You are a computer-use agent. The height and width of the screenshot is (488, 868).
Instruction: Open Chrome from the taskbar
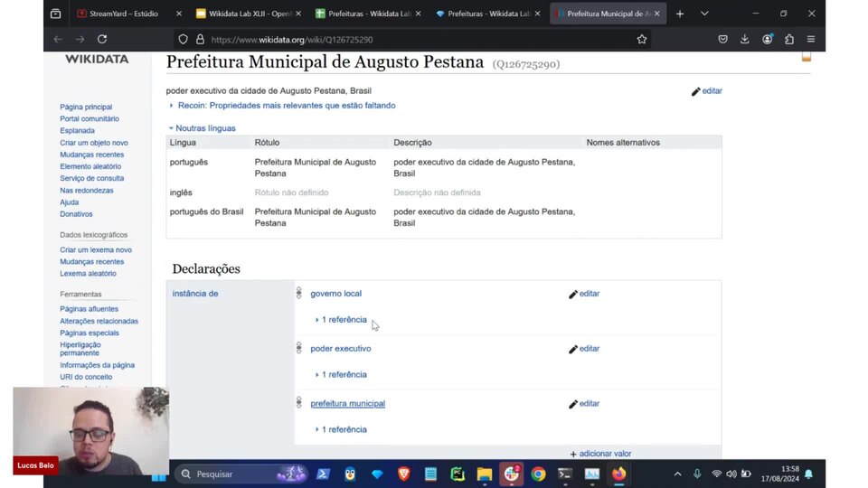pos(538,474)
